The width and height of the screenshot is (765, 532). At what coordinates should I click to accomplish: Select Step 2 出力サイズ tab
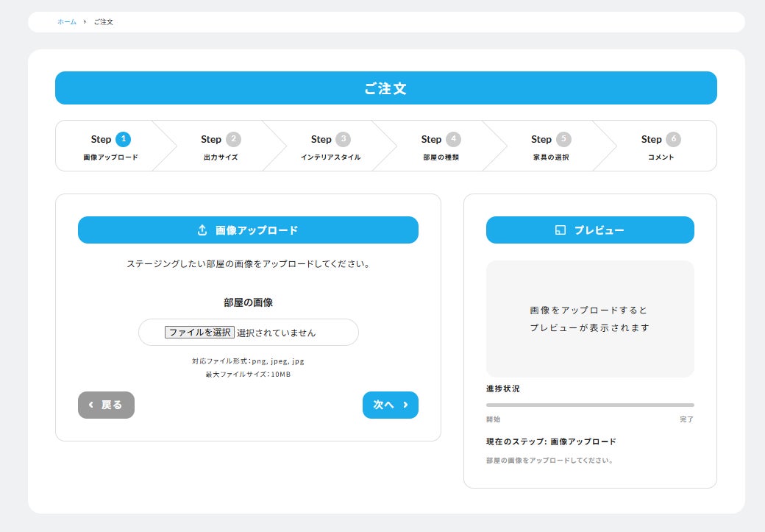coord(221,146)
